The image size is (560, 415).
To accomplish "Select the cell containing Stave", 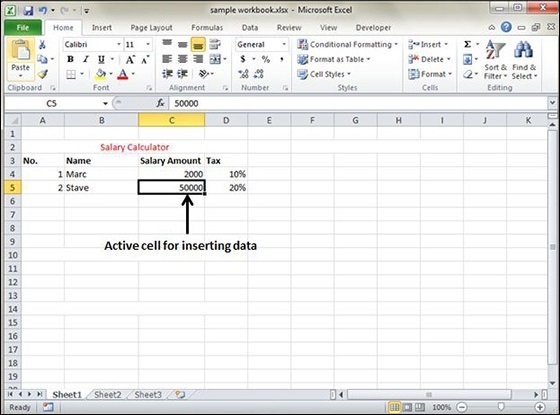I will [101, 188].
